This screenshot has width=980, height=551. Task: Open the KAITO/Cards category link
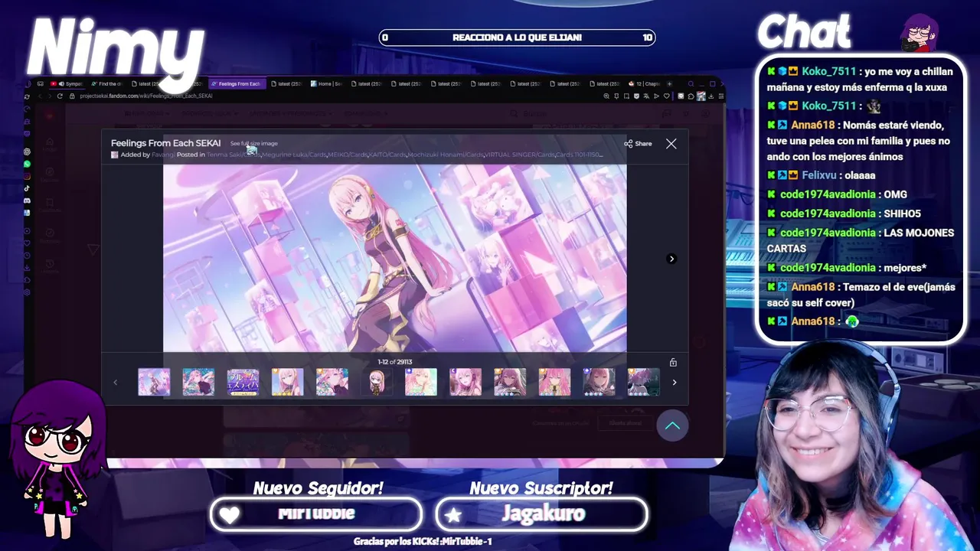coord(386,155)
